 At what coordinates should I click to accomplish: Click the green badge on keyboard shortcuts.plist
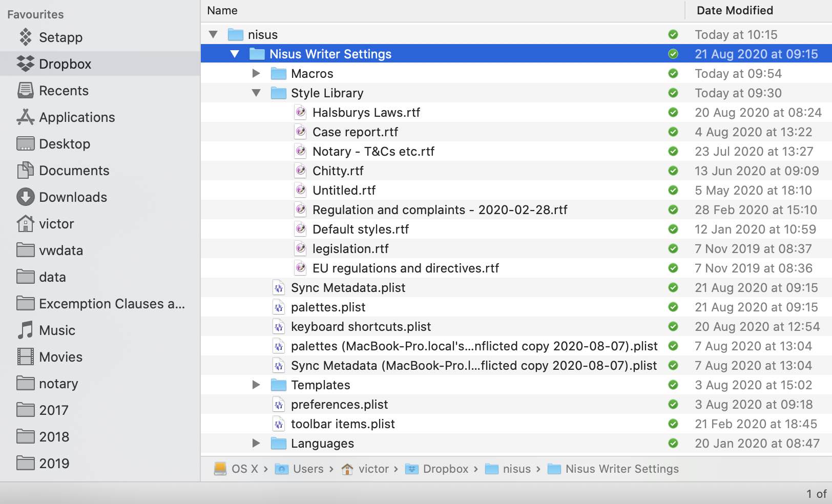[673, 326]
